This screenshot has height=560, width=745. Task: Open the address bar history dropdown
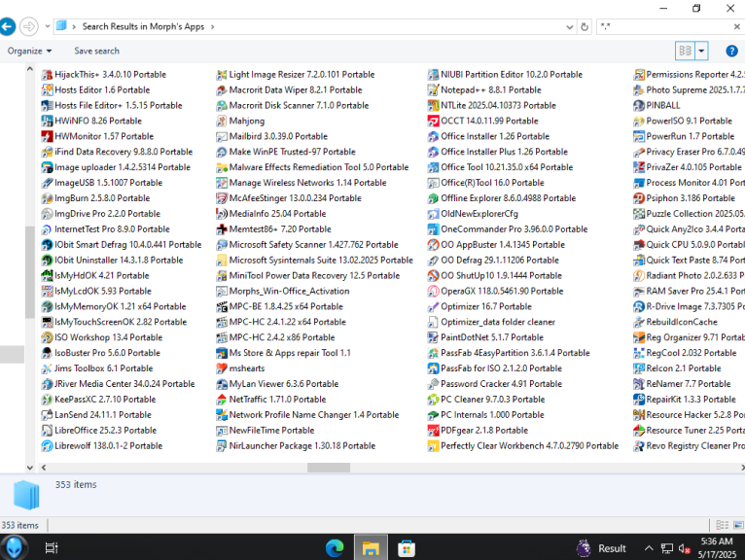pyautogui.click(x=570, y=27)
